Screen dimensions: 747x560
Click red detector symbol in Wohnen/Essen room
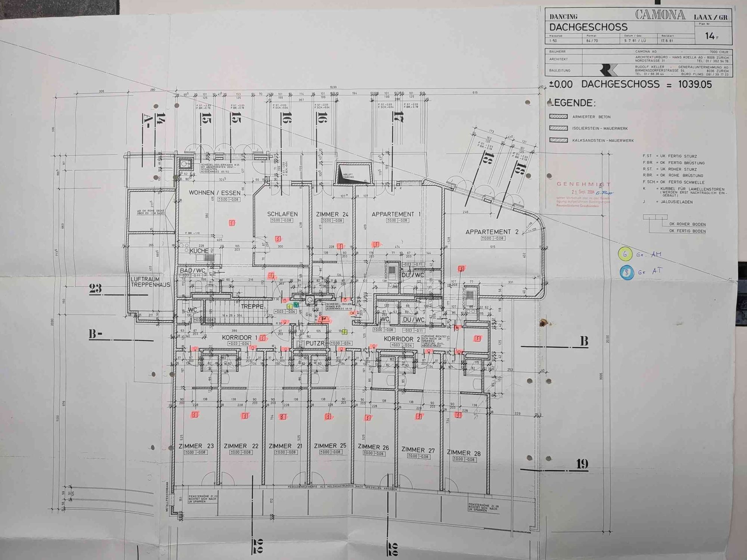click(x=232, y=223)
